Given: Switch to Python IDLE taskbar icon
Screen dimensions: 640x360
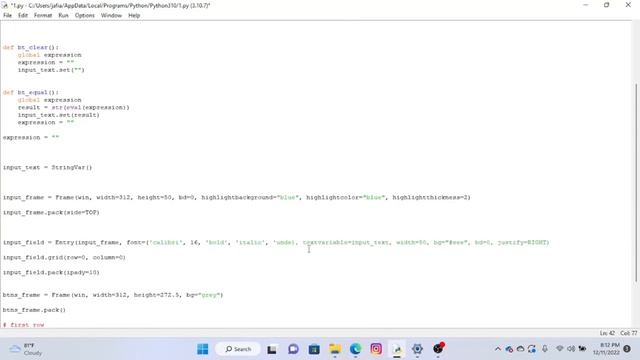Looking at the screenshot, I should 397,349.
